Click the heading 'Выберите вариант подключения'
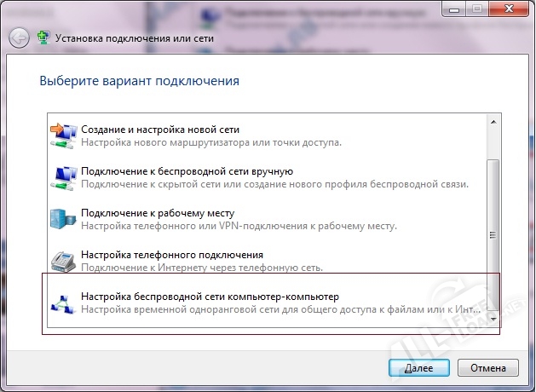The width and height of the screenshot is (536, 392). click(x=140, y=81)
